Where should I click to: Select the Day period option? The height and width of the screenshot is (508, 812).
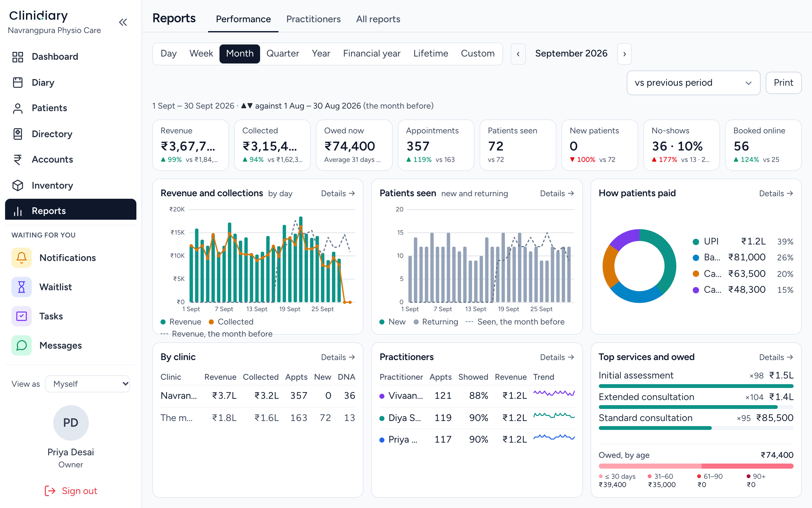pyautogui.click(x=168, y=54)
